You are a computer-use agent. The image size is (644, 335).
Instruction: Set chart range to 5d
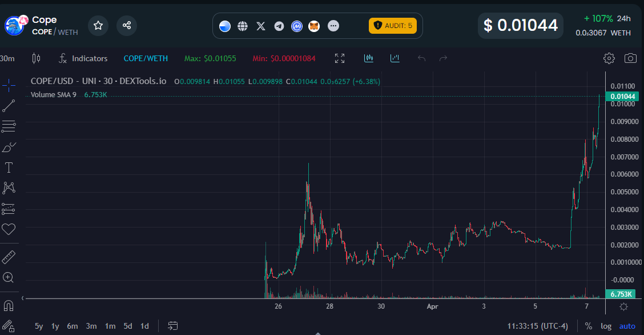pos(128,326)
